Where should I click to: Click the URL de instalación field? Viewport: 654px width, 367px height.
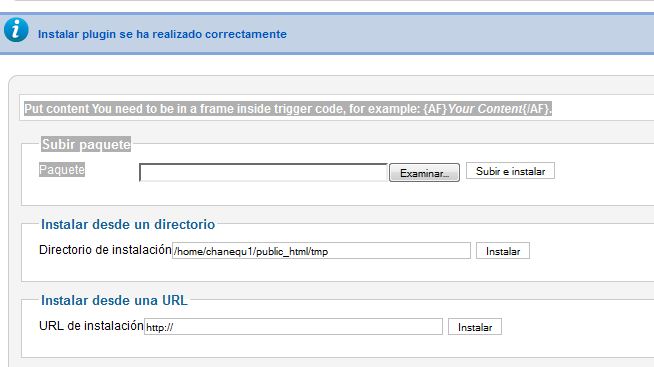293,327
